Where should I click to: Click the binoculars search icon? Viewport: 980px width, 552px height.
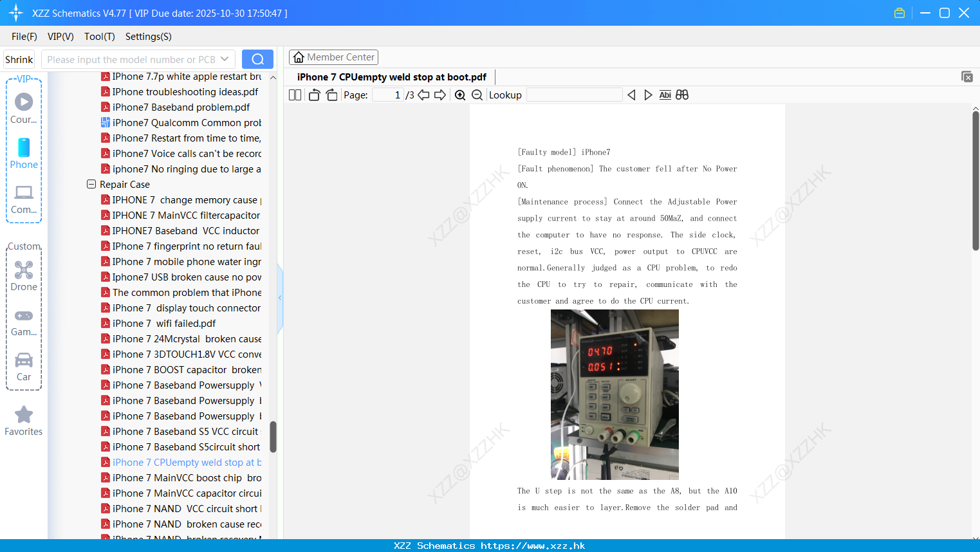[x=682, y=95]
